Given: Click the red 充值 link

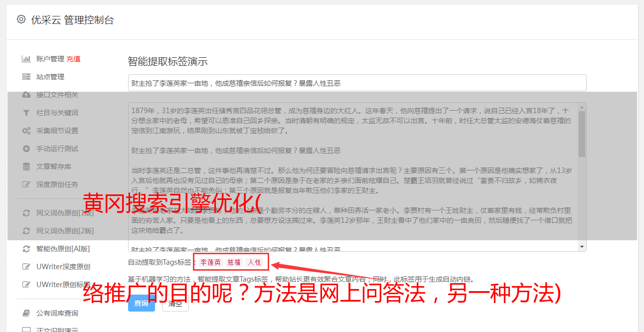Looking at the screenshot, I should pyautogui.click(x=73, y=59).
